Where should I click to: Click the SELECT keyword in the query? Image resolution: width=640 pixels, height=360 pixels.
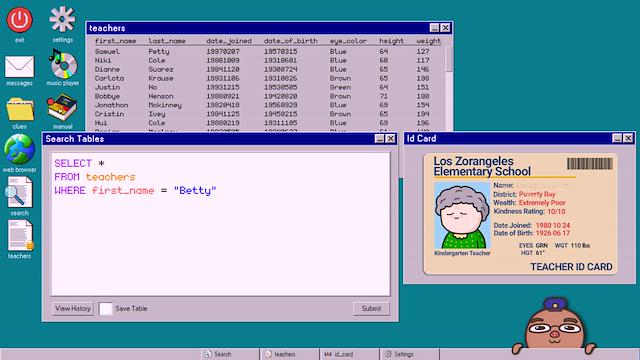(73, 163)
